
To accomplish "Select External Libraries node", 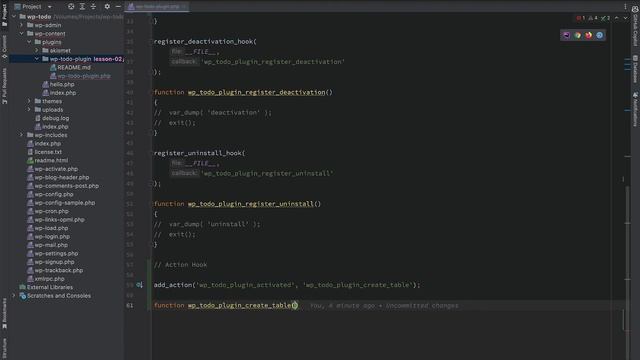I will [x=46, y=287].
